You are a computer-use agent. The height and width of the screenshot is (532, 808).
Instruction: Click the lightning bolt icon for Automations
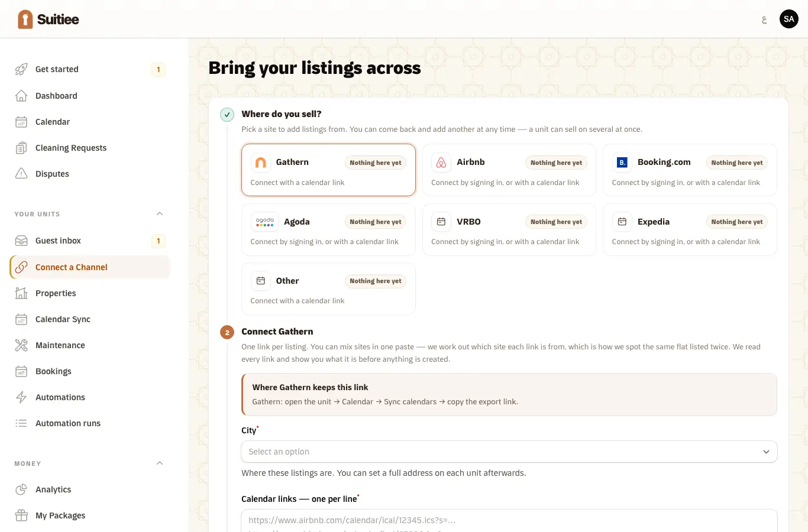point(21,397)
